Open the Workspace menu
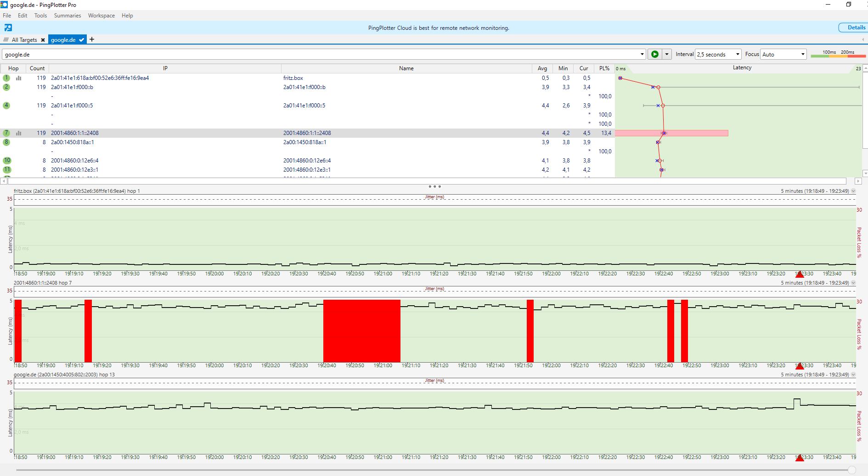Viewport: 868px width, 476px height. click(x=101, y=16)
